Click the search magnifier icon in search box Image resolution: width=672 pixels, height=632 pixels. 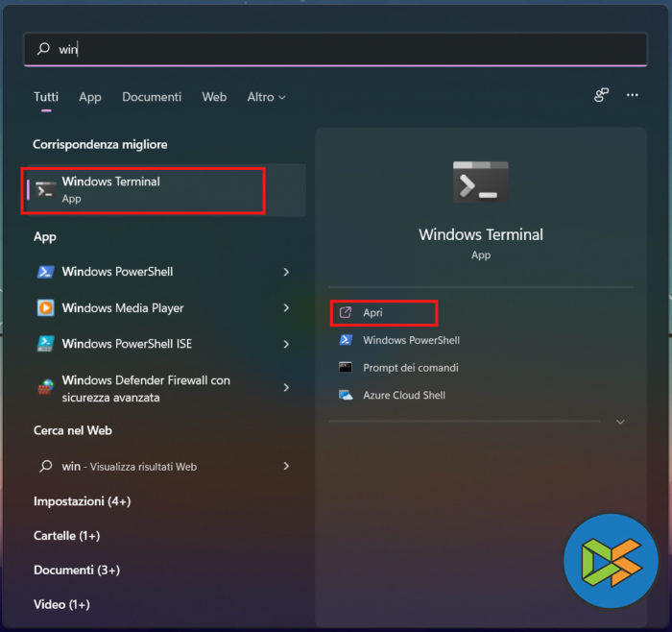pyautogui.click(x=43, y=49)
